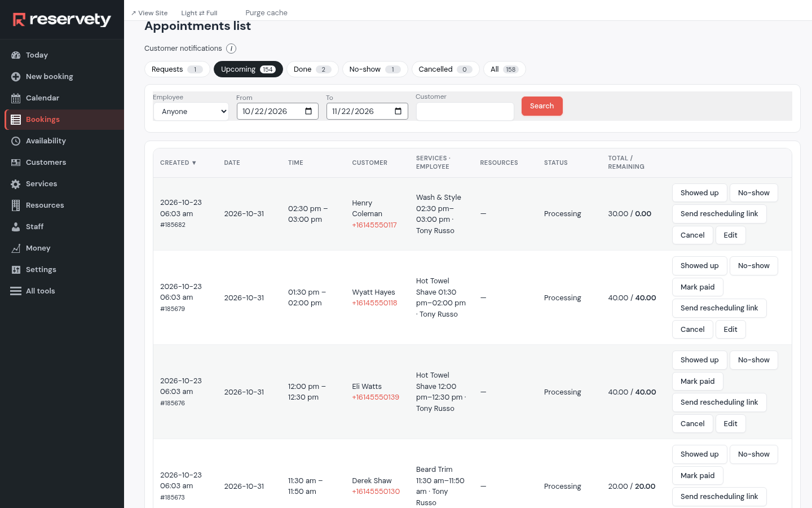Open the Customers sidebar icon
This screenshot has height=508, width=812.
(x=16, y=163)
